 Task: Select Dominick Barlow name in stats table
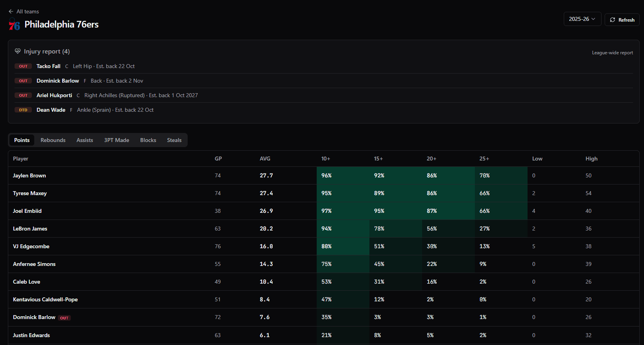34,317
